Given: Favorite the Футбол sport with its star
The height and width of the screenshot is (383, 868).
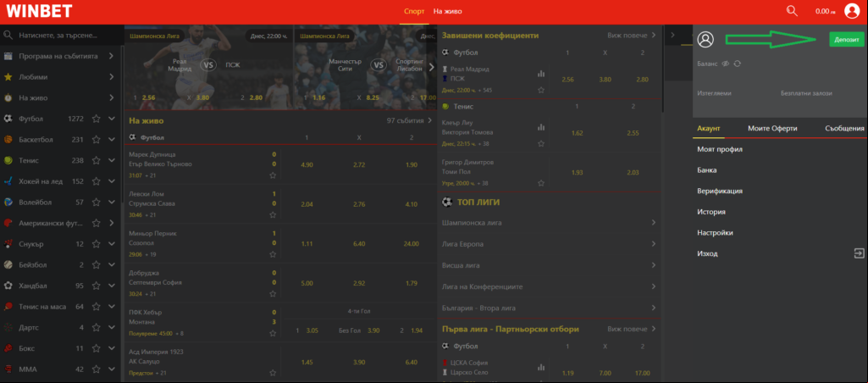Looking at the screenshot, I should pyautogui.click(x=96, y=119).
